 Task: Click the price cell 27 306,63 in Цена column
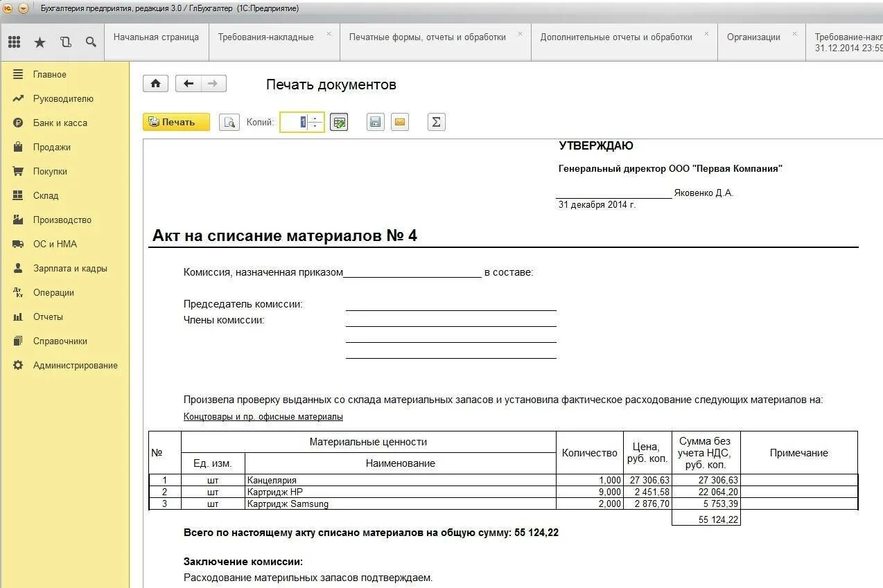point(647,480)
